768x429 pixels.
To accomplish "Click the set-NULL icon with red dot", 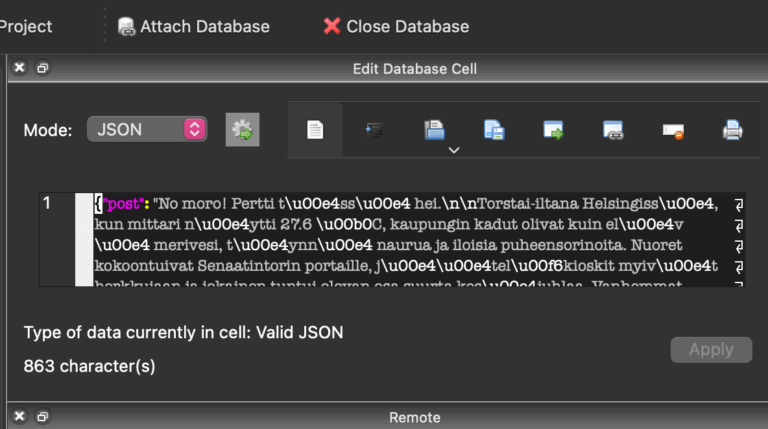I will pos(673,129).
